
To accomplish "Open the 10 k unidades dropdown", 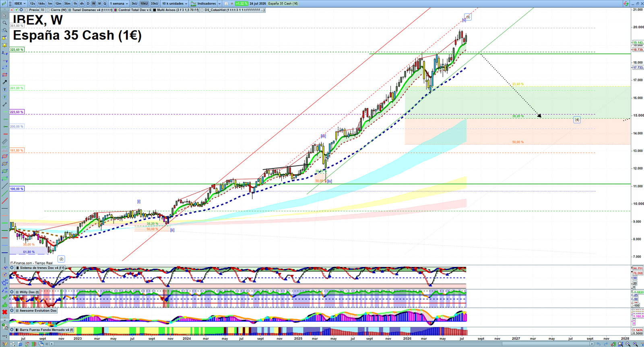I will pos(174,4).
